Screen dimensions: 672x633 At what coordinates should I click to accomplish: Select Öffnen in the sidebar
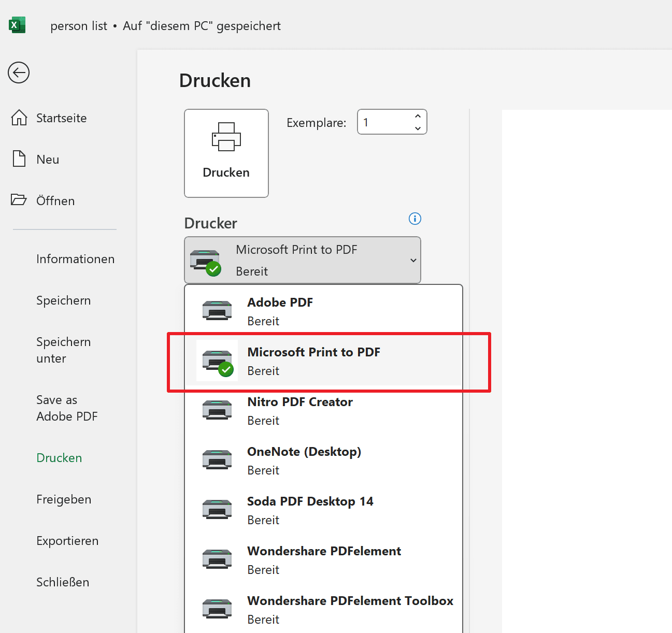(55, 201)
